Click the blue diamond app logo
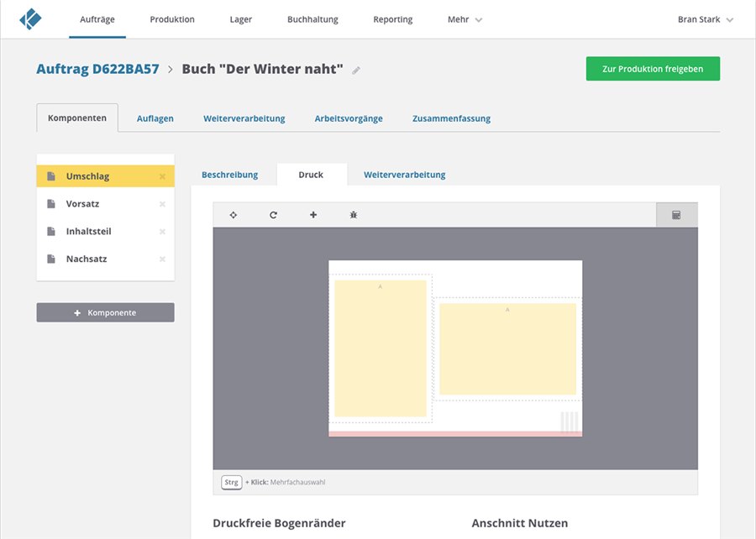Viewport: 756px width, 539px height. (x=30, y=18)
